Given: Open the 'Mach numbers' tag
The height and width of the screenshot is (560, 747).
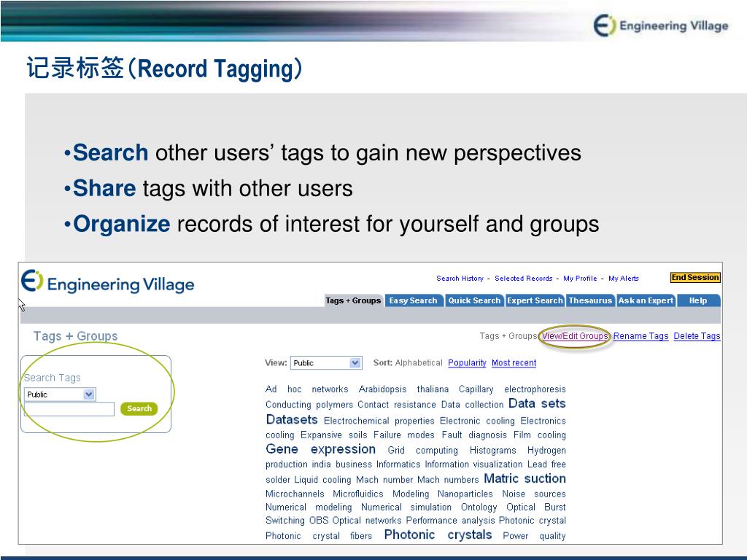Looking at the screenshot, I should pos(448,480).
